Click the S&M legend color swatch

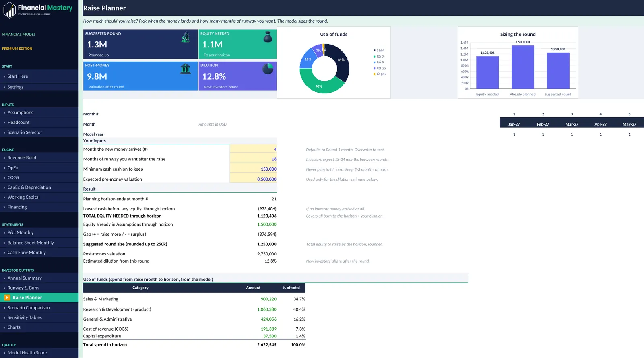click(x=374, y=51)
